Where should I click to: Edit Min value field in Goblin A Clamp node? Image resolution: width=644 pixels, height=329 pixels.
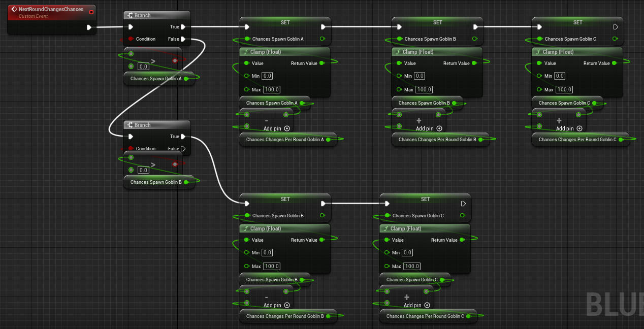pyautogui.click(x=267, y=76)
